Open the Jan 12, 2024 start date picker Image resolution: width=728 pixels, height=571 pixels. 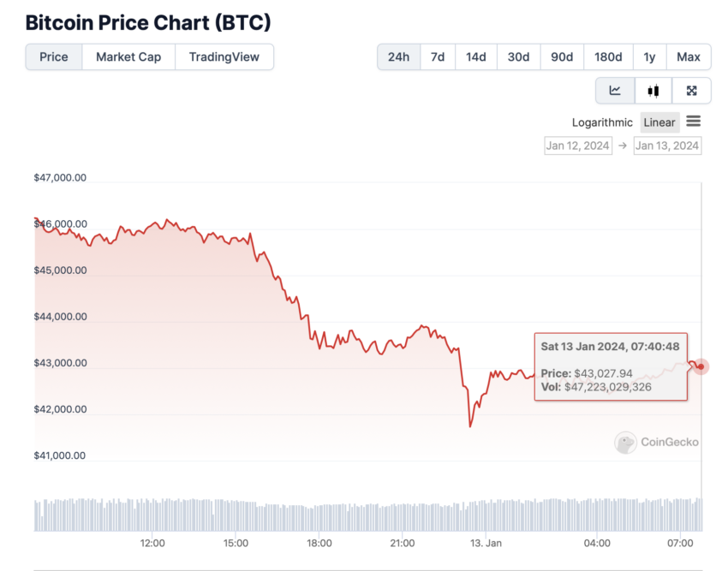click(578, 146)
